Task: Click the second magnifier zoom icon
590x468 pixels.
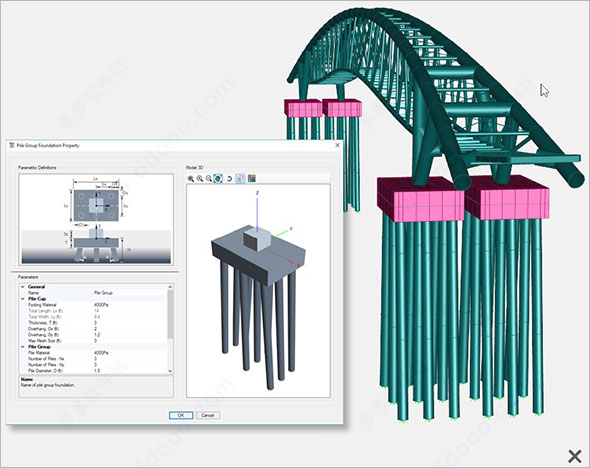Action: (x=200, y=179)
